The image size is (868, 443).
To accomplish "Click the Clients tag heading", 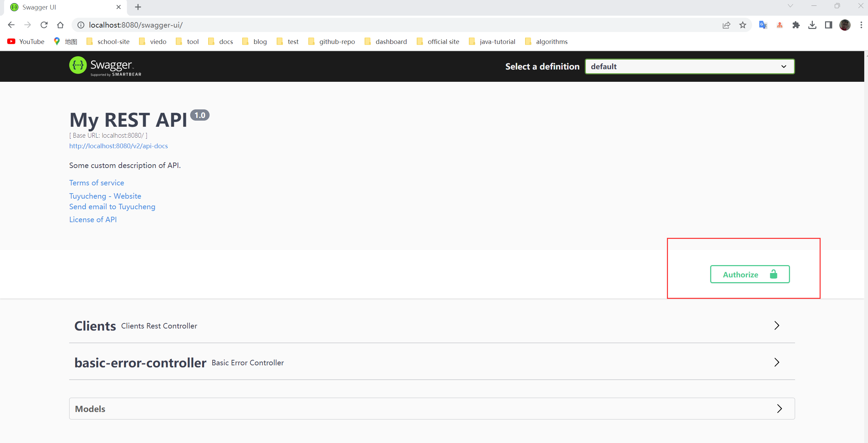I will click(x=95, y=326).
